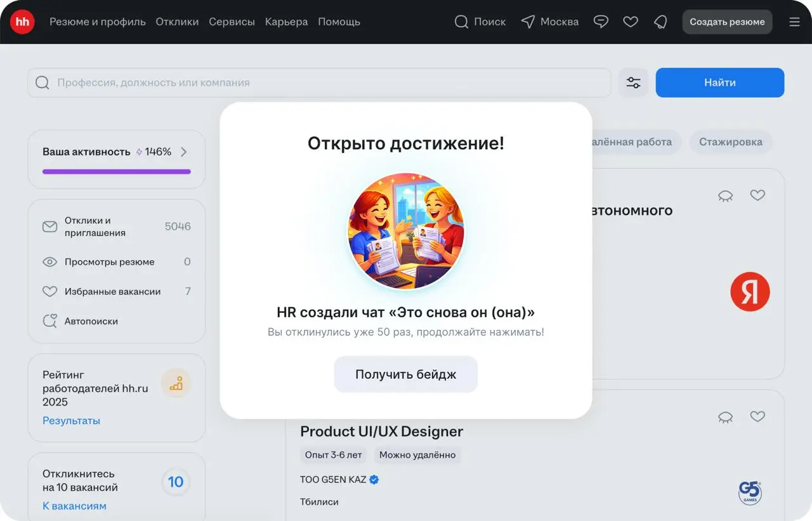The image size is (812, 521).
Task: Select the Стажировка filter chip
Action: [731, 142]
